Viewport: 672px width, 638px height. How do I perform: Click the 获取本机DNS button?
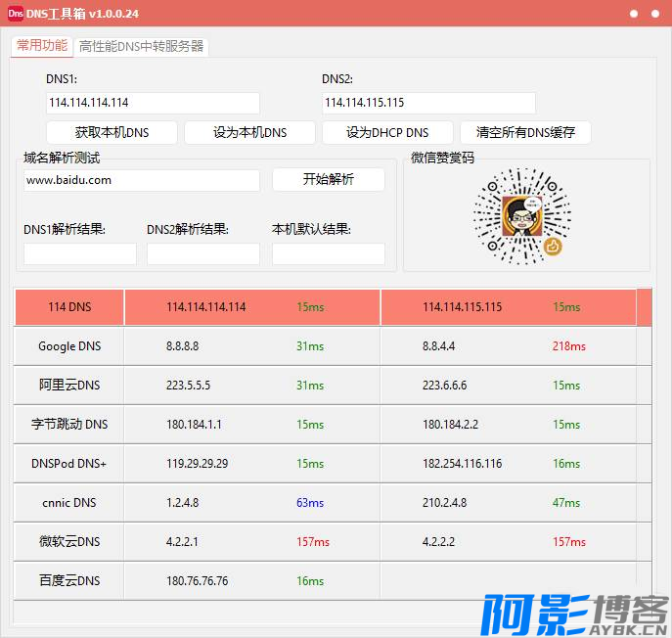click(112, 132)
